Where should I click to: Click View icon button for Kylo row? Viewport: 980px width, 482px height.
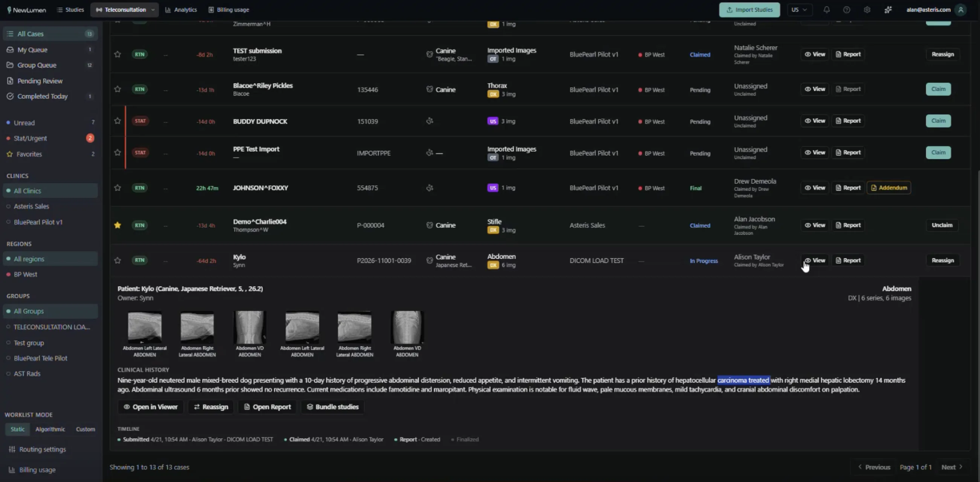tap(815, 261)
